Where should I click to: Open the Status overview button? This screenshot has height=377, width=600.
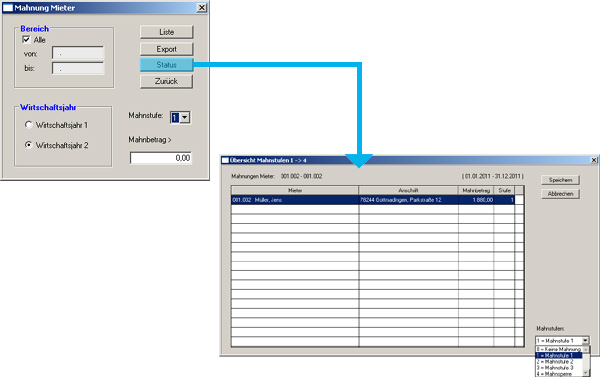click(166, 65)
